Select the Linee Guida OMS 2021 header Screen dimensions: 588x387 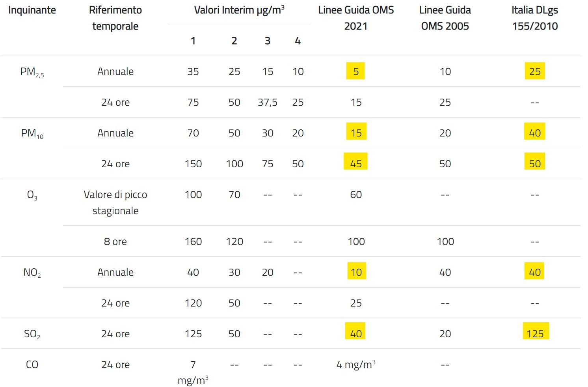click(356, 18)
